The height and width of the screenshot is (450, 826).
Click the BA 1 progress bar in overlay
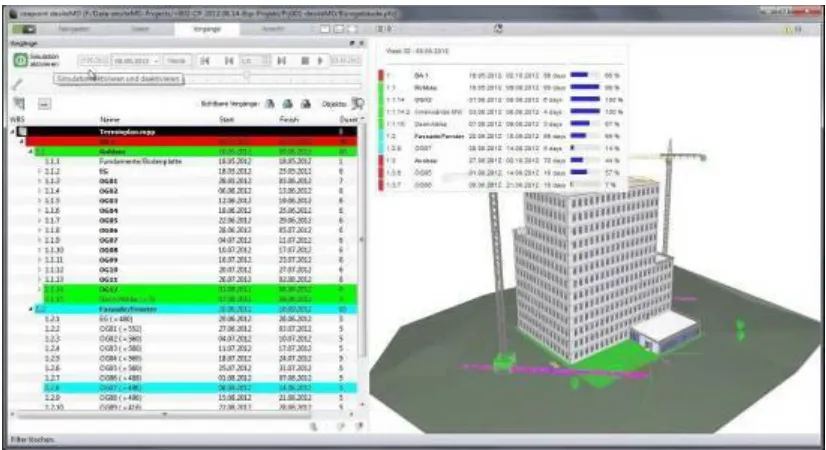coord(585,75)
